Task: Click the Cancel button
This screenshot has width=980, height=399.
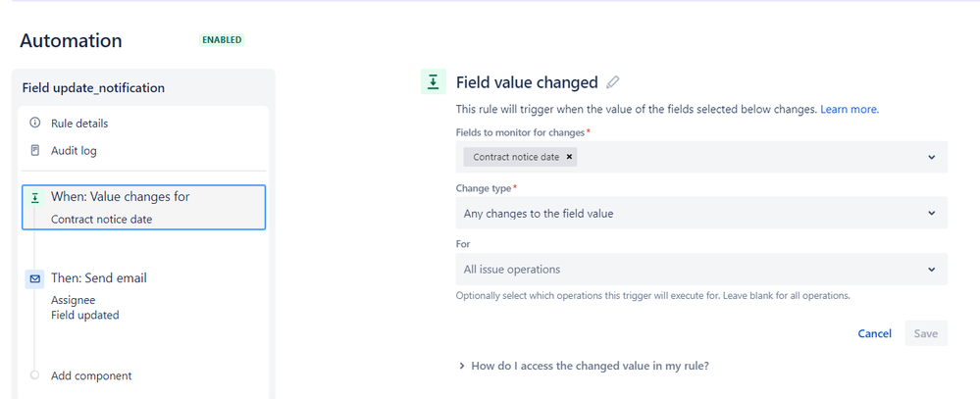Action: click(874, 333)
